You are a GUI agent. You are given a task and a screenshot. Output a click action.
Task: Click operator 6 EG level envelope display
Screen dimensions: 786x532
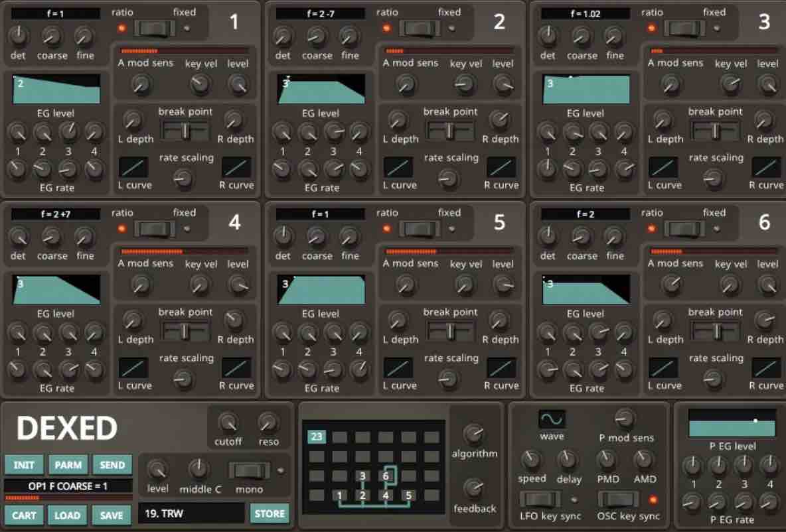(586, 289)
